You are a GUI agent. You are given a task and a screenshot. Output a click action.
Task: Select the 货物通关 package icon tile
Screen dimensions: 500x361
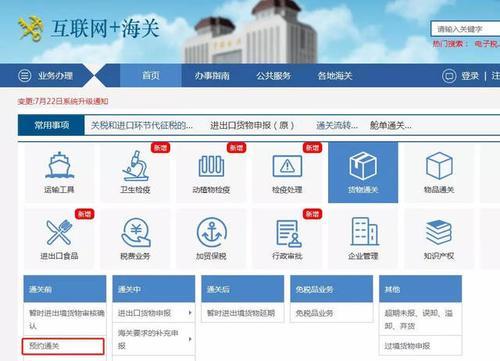(x=363, y=172)
